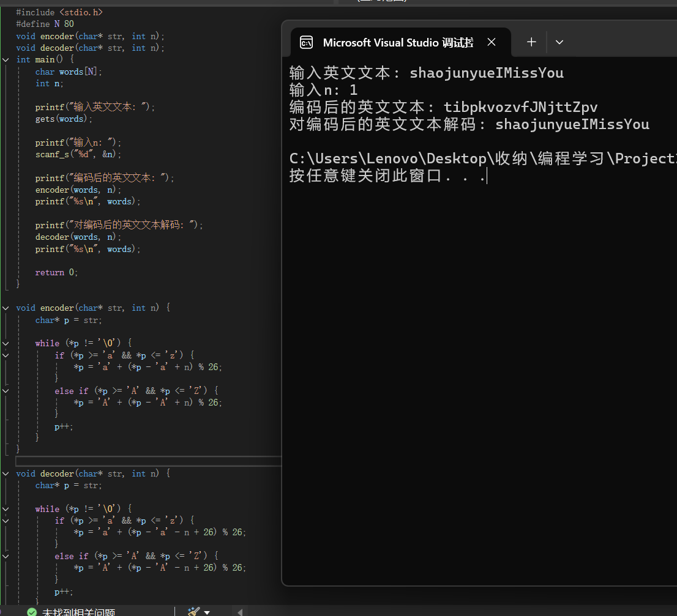The width and height of the screenshot is (677, 616).
Task: Click console line '输入英文文本: shaojunyueIMissYou'
Action: 427,73
